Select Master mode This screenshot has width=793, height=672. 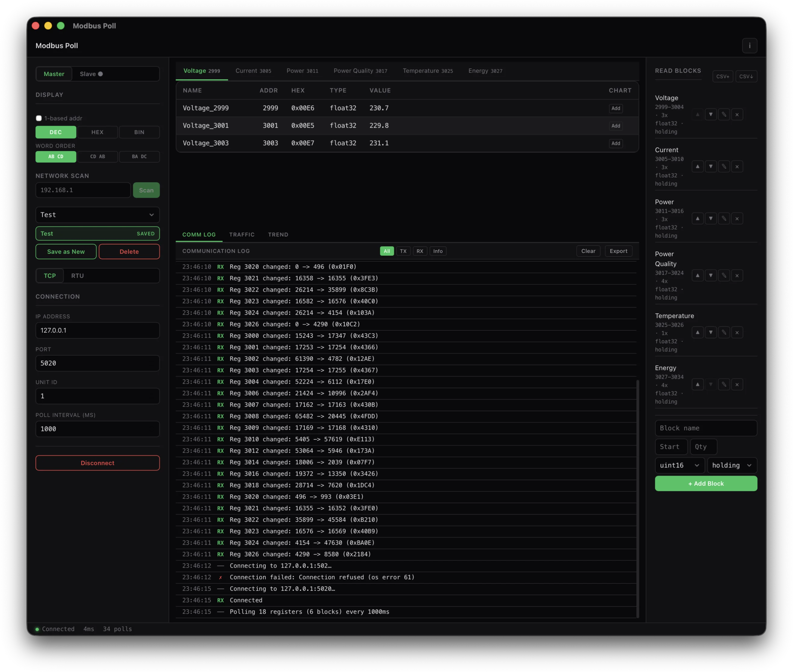coord(54,74)
